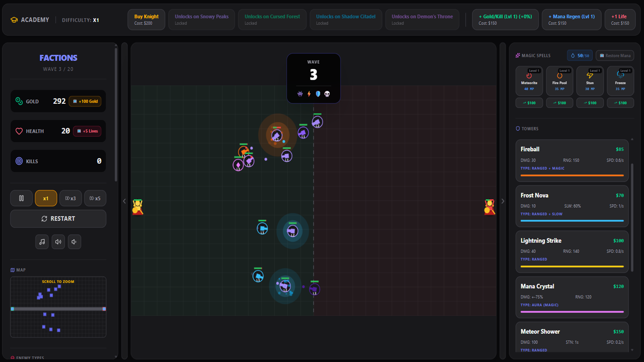This screenshot has height=362, width=644.
Task: Collapse the left Factions panel
Action: [124, 201]
